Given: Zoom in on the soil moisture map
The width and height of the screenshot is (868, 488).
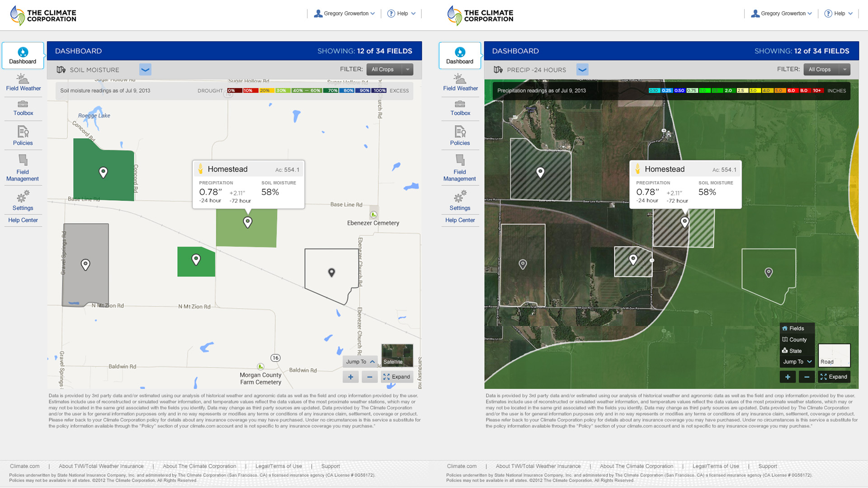Looking at the screenshot, I should 350,377.
